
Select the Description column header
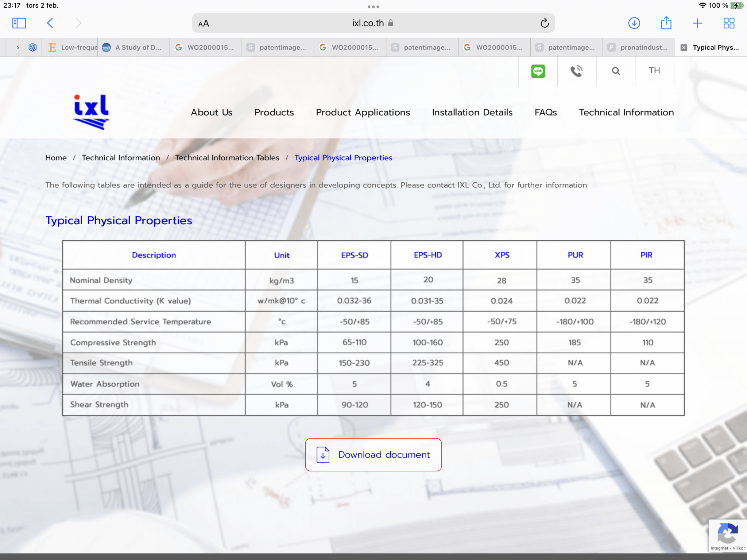[x=154, y=255]
